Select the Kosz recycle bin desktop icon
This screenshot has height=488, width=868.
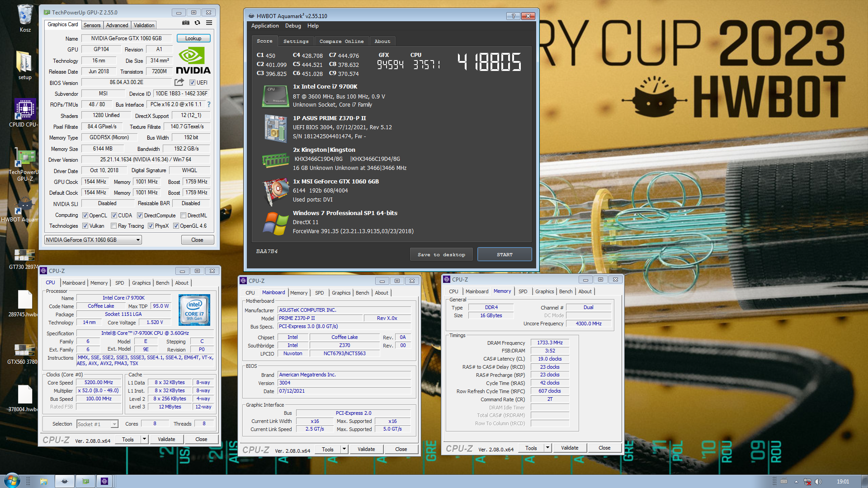(25, 19)
